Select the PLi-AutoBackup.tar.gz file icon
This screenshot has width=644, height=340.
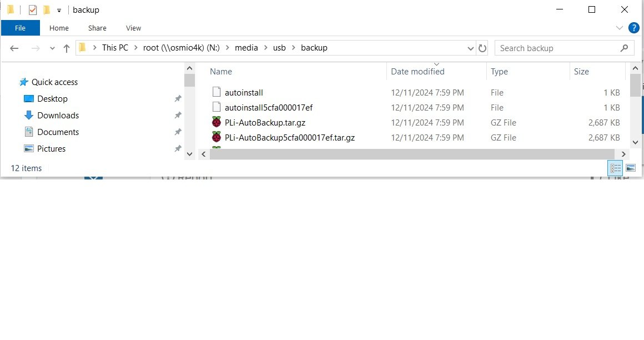click(217, 123)
